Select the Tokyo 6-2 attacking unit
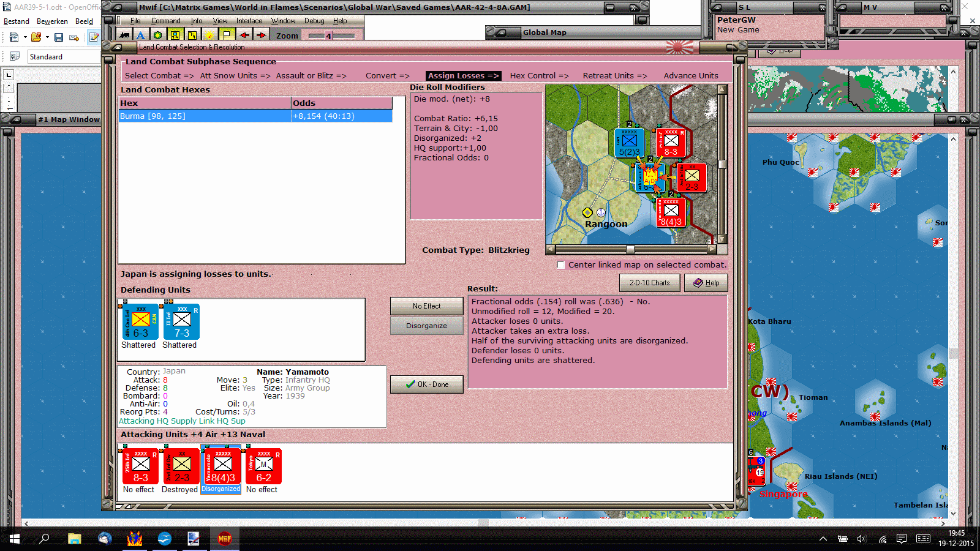This screenshot has height=551, width=980. pos(263,466)
